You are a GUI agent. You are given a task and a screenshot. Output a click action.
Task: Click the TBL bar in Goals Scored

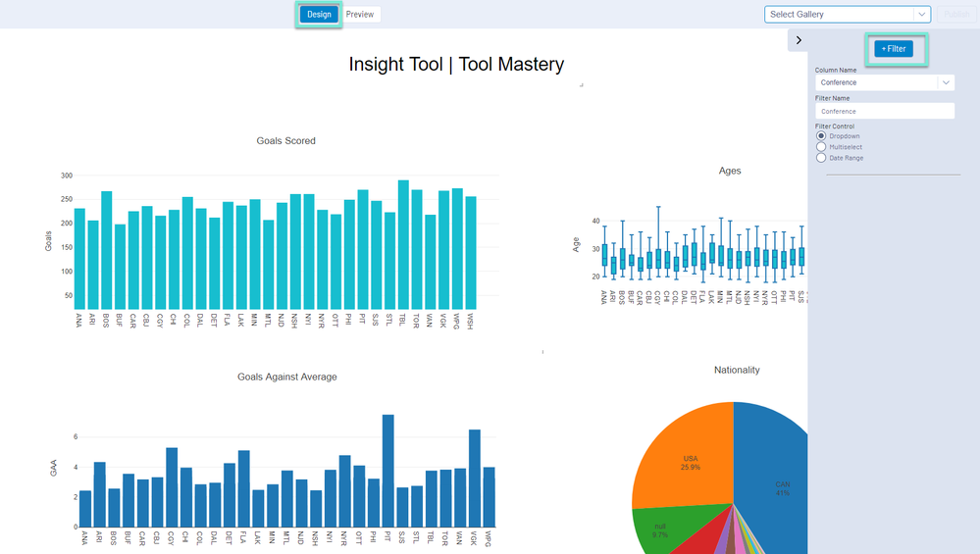(403, 245)
